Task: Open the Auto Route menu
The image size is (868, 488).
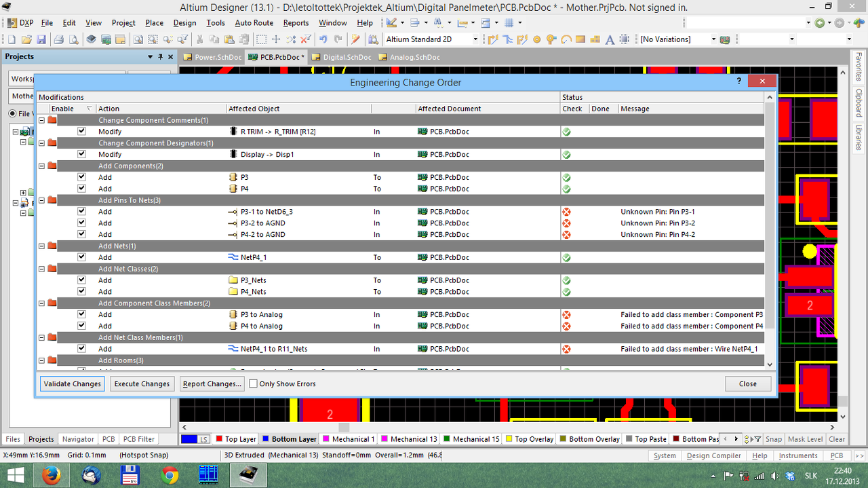Action: click(254, 22)
